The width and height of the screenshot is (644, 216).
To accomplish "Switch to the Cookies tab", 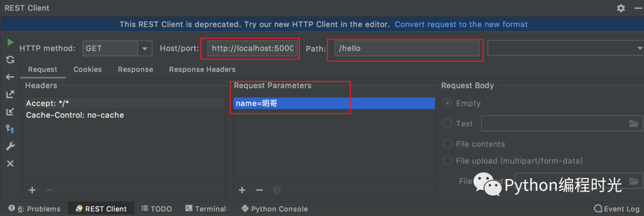I will click(88, 69).
